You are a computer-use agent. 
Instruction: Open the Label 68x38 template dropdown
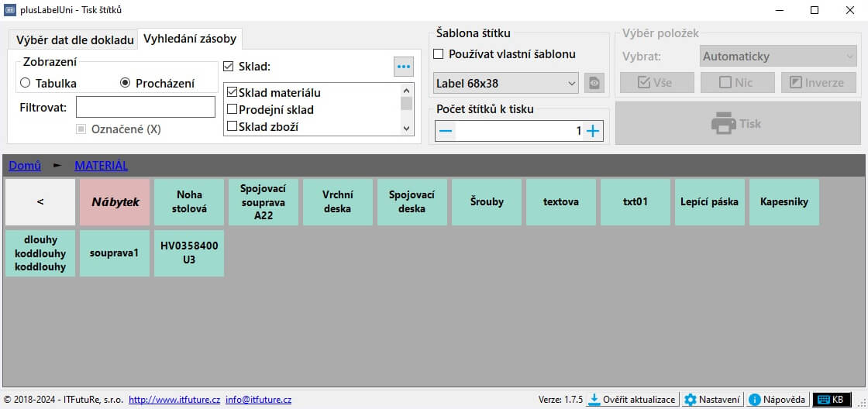(x=506, y=83)
